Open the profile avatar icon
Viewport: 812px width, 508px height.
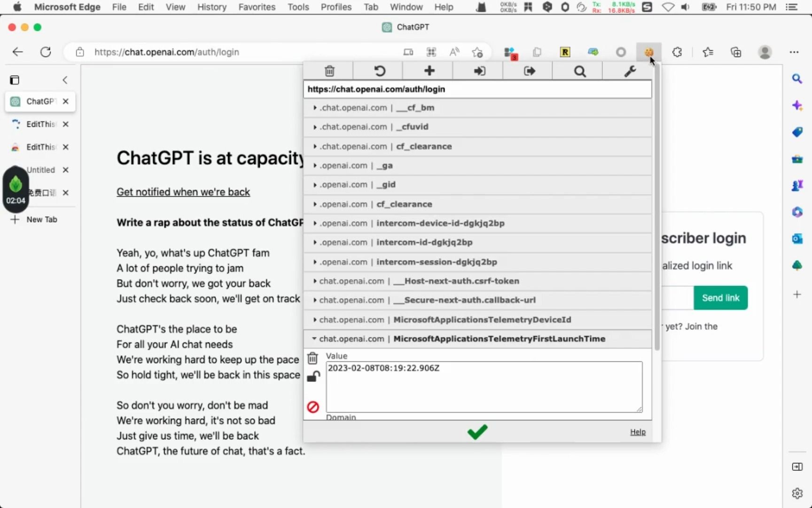point(765,52)
